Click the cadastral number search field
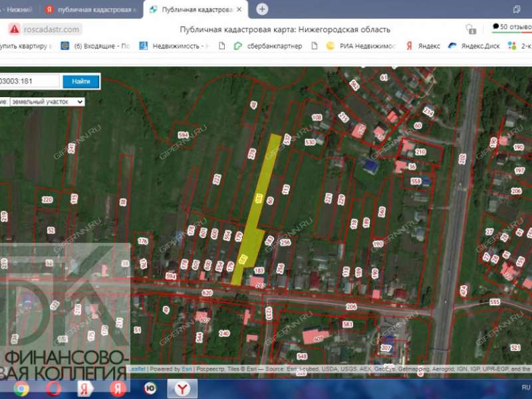532x399 pixels. [29, 81]
